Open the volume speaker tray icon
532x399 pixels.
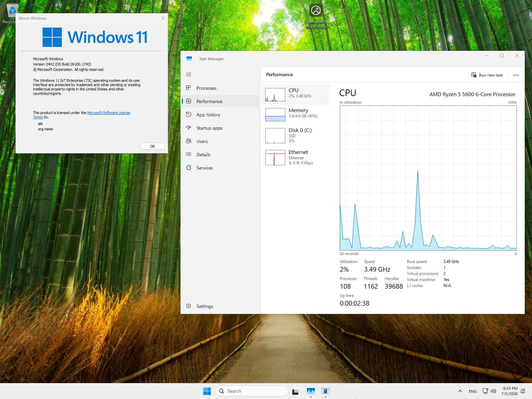tap(493, 391)
